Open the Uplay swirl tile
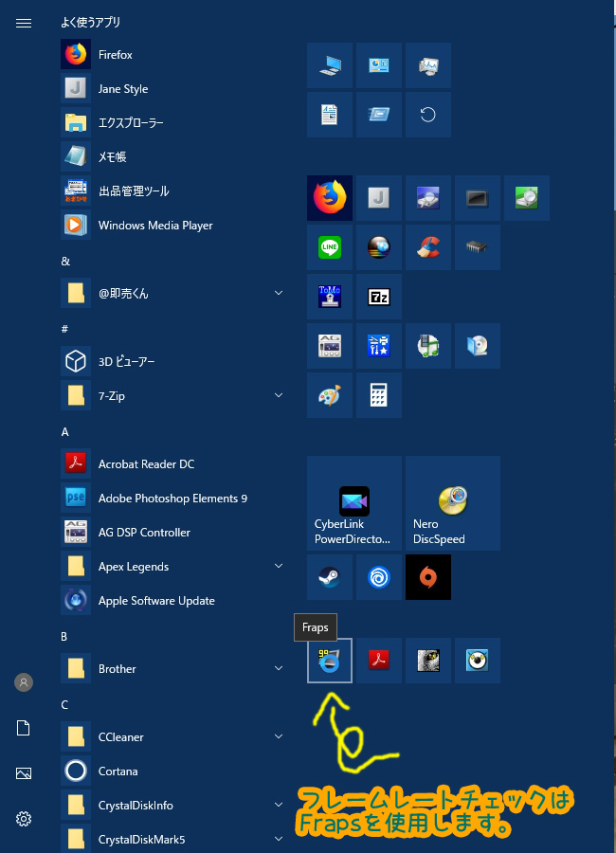616x853 pixels. (x=379, y=577)
